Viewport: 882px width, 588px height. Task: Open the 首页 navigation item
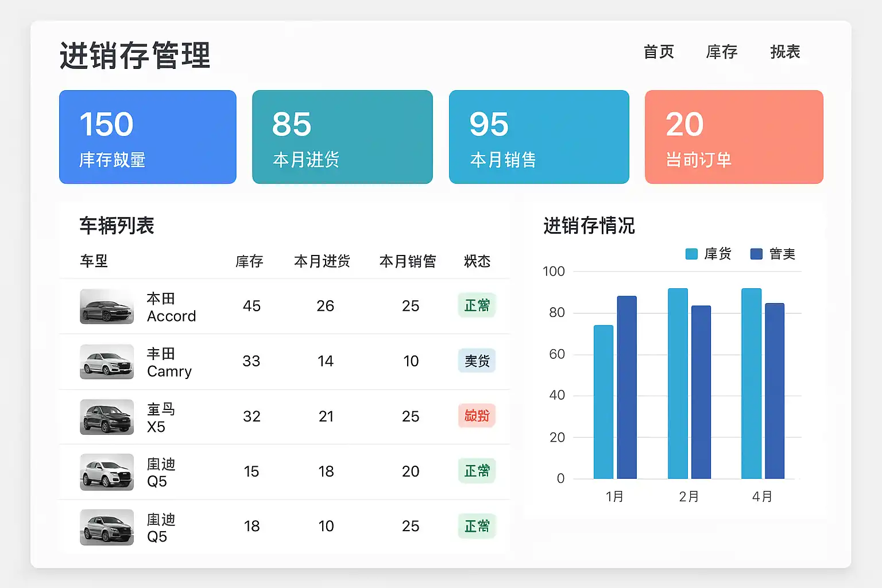coord(659,52)
